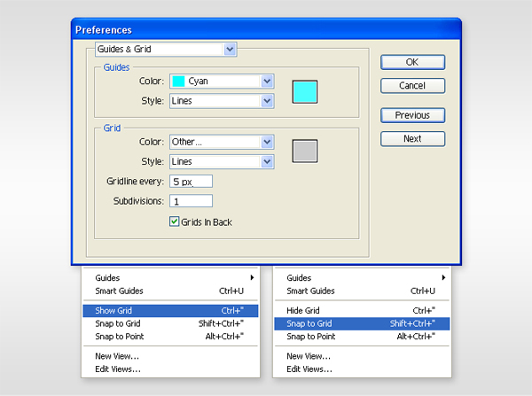The width and height of the screenshot is (532, 396).
Task: Click the Subdivisions input field
Action: (191, 201)
